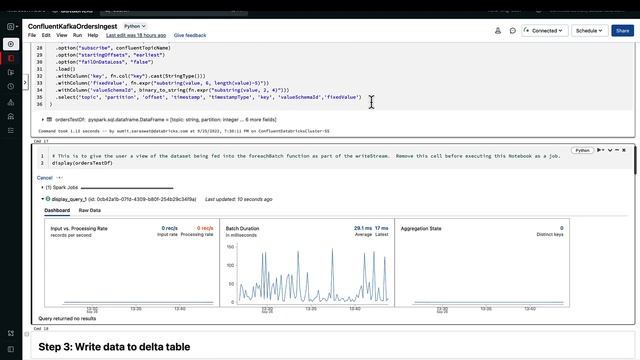640x360 pixels.
Task: Open the comments speech bubble icon
Action: (513, 31)
